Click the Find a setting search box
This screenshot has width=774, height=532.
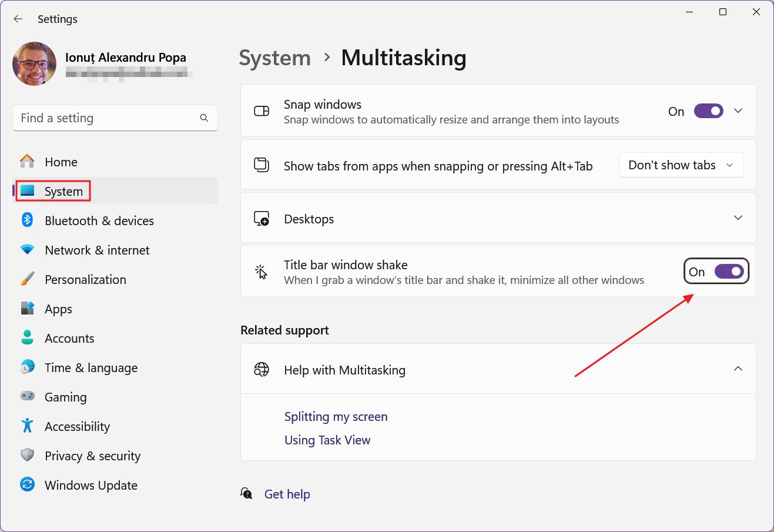pos(106,118)
